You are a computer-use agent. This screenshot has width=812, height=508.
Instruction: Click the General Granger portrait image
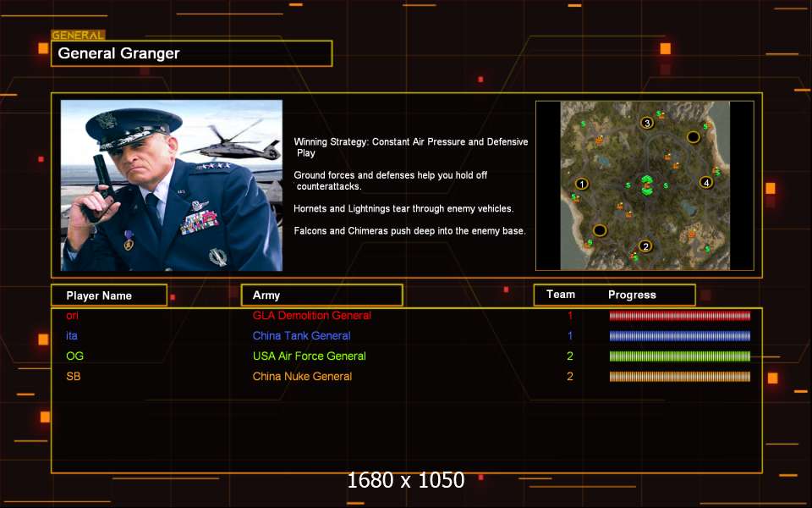(172, 185)
